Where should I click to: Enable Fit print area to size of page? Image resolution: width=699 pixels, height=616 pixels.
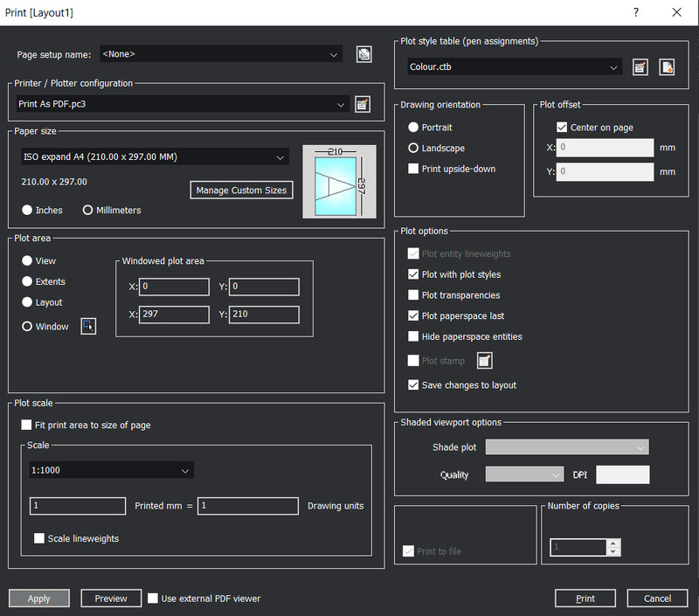pos(27,426)
